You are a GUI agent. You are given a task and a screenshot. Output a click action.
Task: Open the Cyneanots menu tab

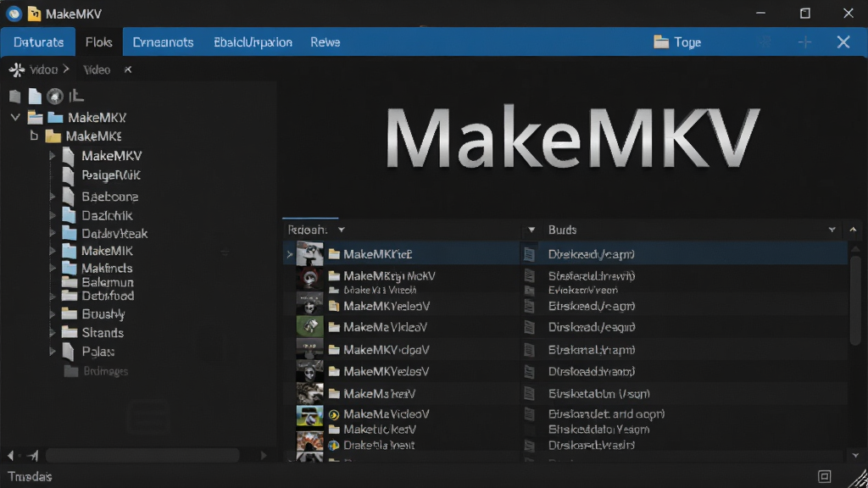tap(163, 42)
